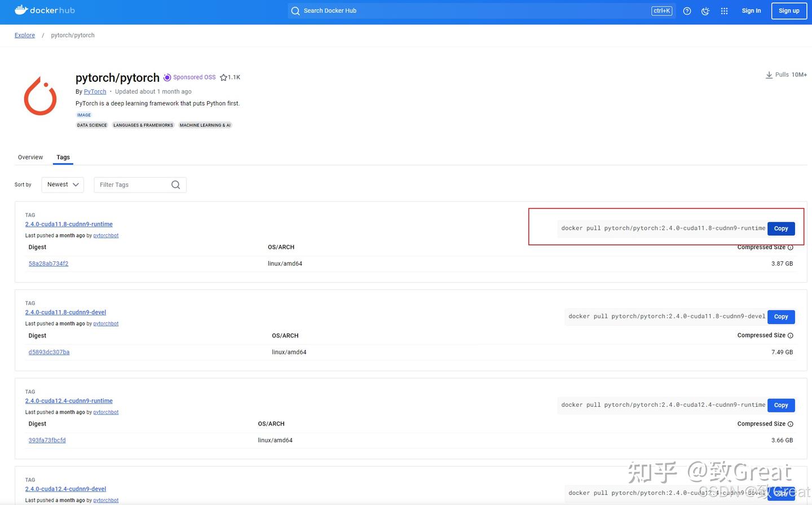Click the PyTorch flame logo
The width and height of the screenshot is (812, 505).
click(40, 96)
